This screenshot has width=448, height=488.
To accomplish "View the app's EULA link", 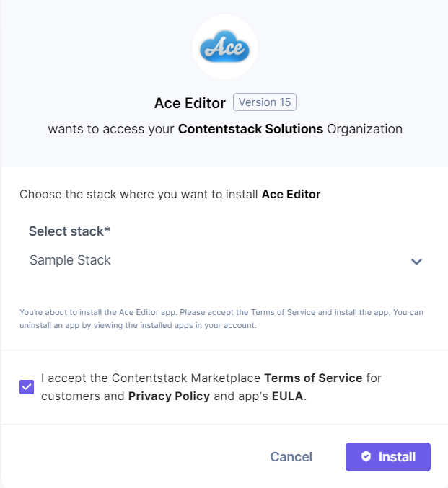I will coord(287,396).
